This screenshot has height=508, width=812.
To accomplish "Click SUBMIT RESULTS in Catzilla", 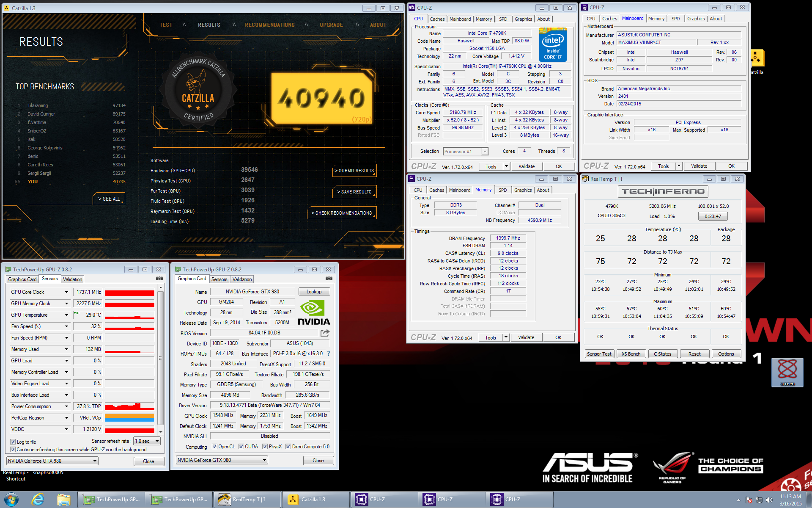I will [x=354, y=171].
